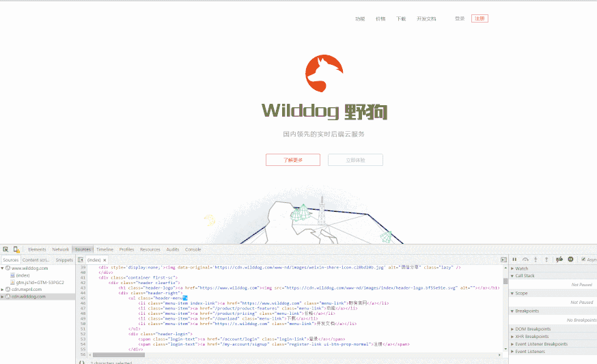Click the 了解更多 button
This screenshot has width=597, height=364.
(x=293, y=160)
